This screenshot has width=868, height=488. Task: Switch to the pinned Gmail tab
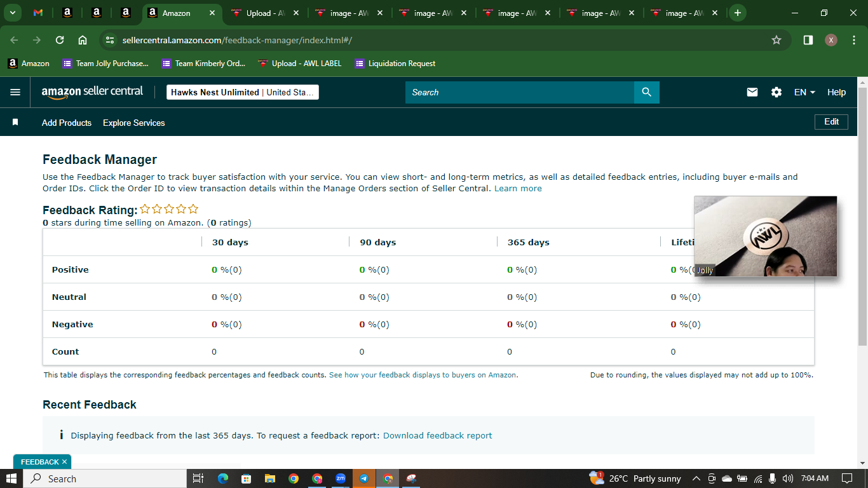[38, 13]
